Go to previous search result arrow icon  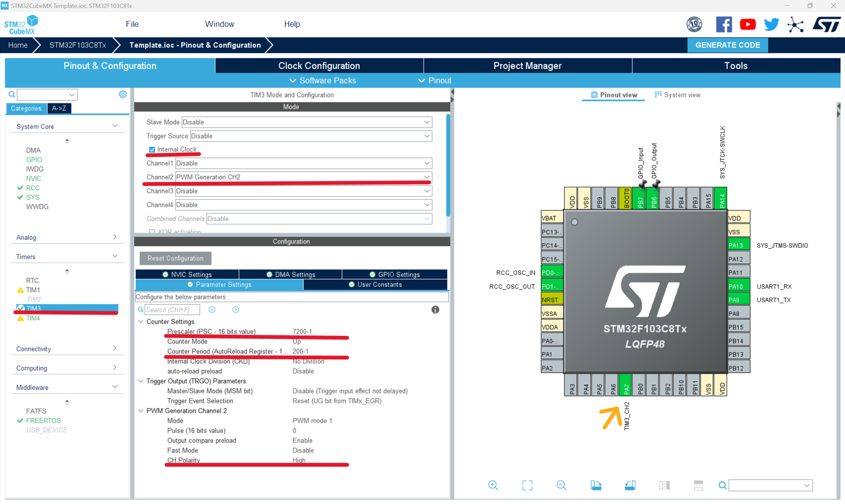pyautogui.click(x=212, y=310)
